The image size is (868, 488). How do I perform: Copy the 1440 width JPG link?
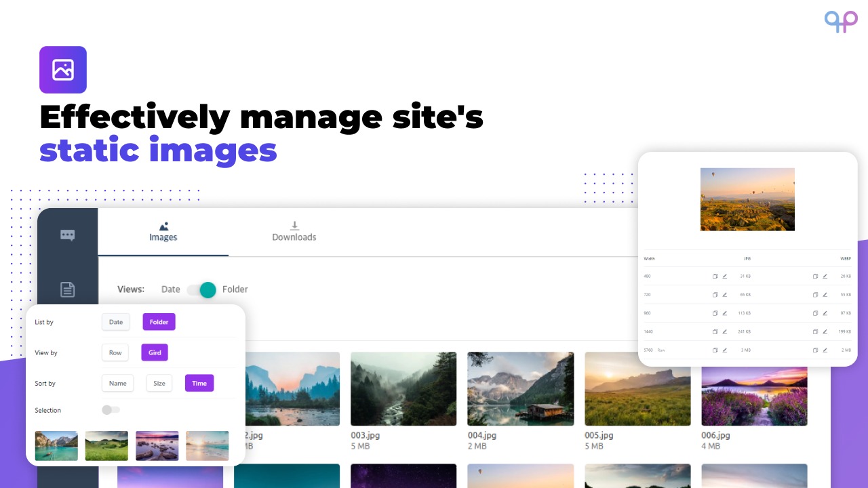[x=715, y=331]
